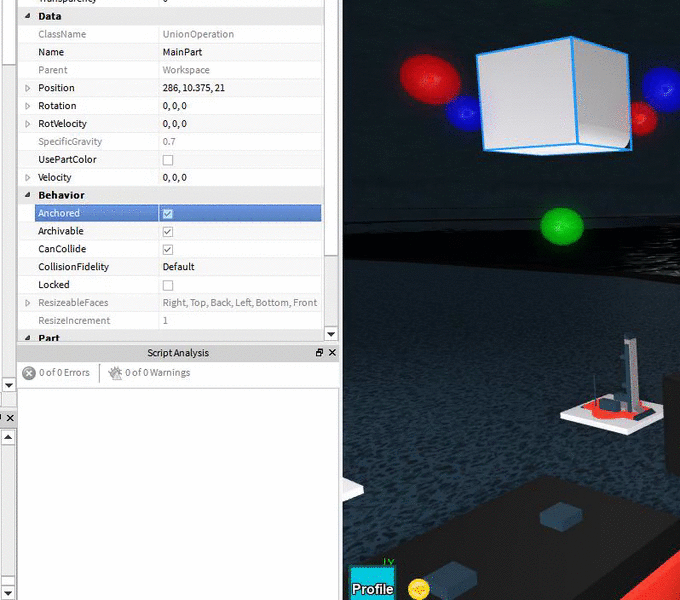Filter by 0 of 0 Warnings
680x600 pixels.
[149, 373]
